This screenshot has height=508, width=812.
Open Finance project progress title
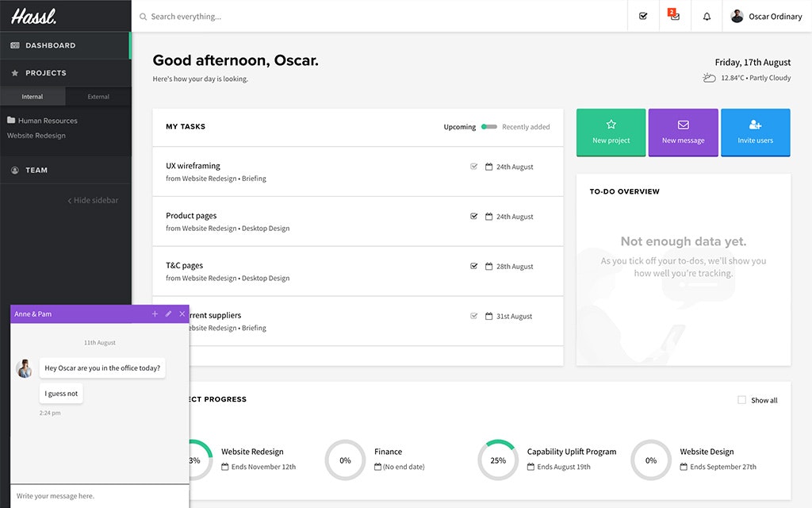click(388, 452)
